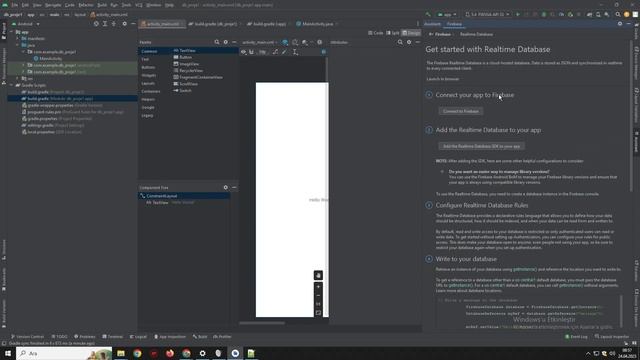640x360 pixels.
Task: Open the Logcat tool window
Action: (x=138, y=337)
